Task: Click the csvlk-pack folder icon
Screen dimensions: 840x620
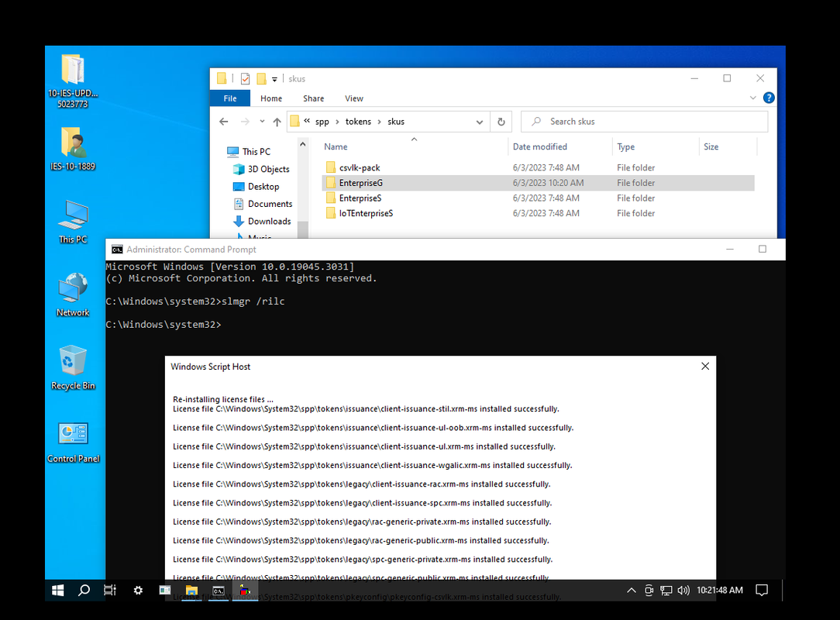Action: 331,167
